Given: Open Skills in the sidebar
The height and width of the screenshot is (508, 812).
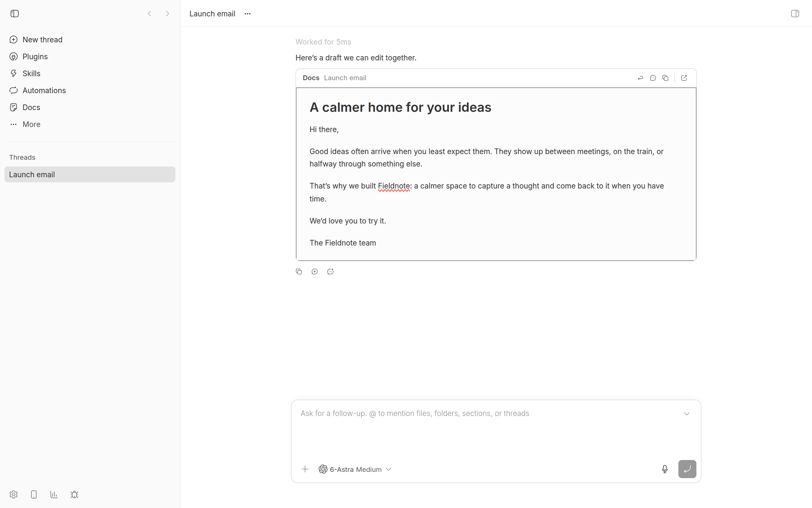Looking at the screenshot, I should click(90, 74).
